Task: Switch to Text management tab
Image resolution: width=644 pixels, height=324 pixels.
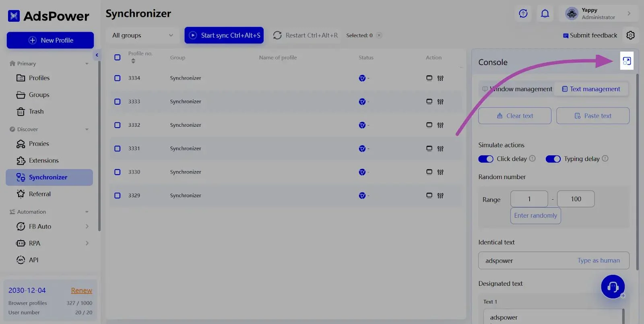Action: tap(591, 89)
